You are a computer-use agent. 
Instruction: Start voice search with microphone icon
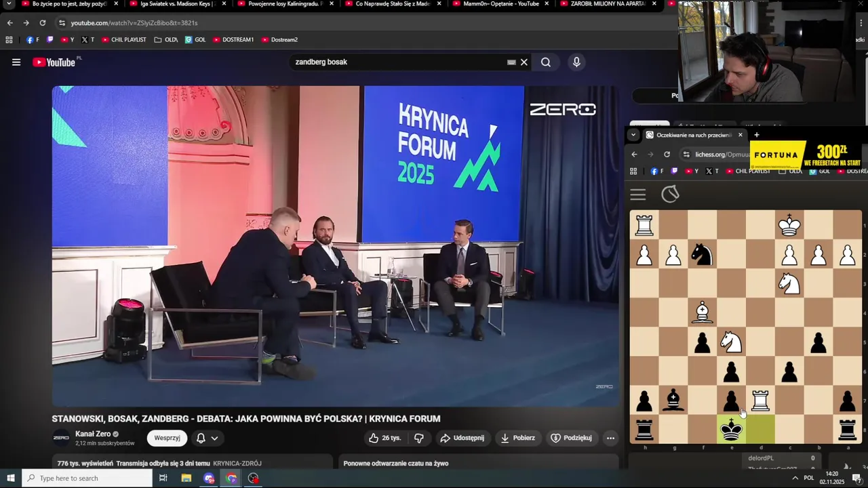click(576, 62)
